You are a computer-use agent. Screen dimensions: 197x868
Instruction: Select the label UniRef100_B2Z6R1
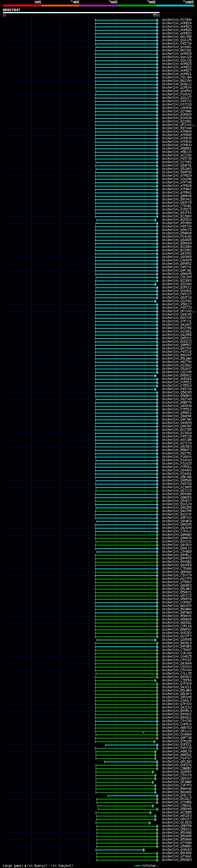click(177, 121)
